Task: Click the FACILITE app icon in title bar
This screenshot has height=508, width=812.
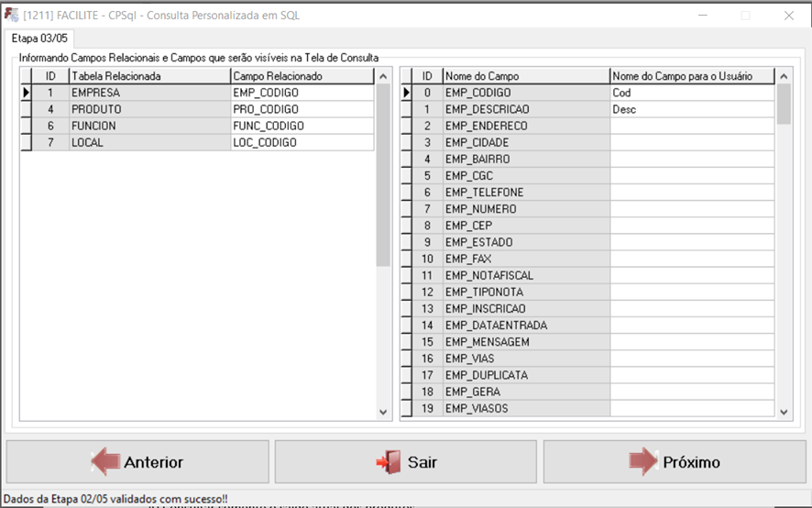Action: (11, 15)
